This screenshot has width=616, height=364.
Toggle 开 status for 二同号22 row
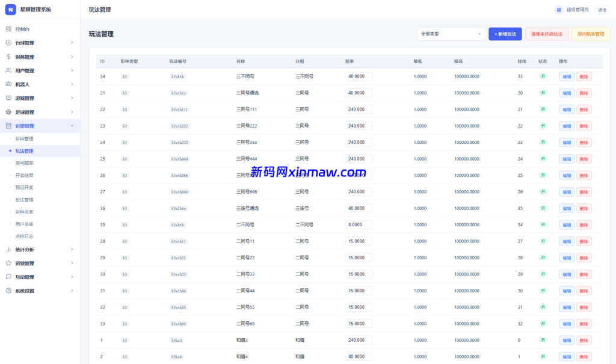[543, 258]
